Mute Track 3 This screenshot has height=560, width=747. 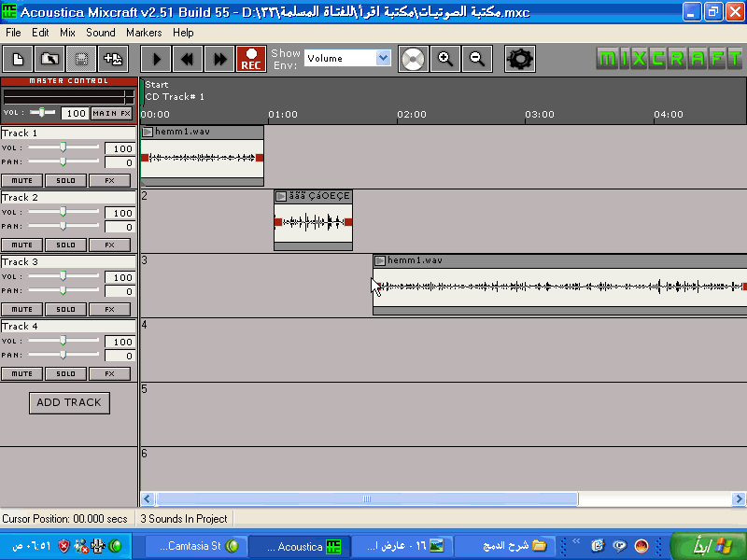(x=21, y=310)
